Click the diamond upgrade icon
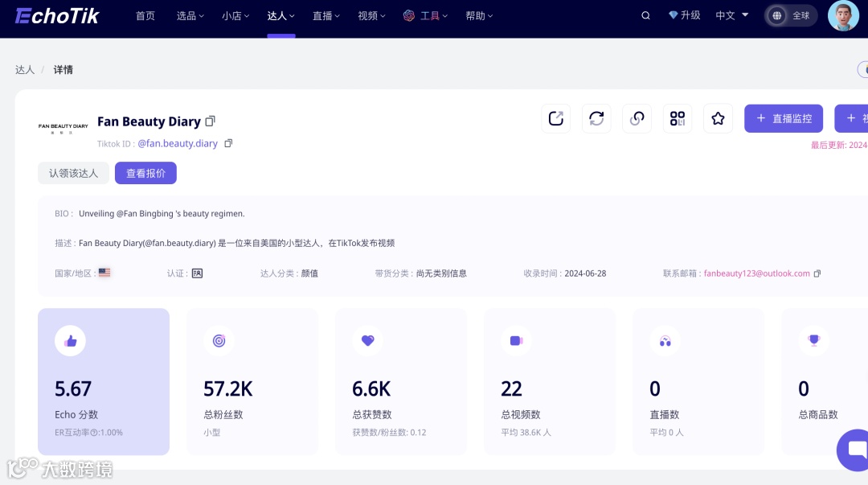The image size is (868, 485). pos(674,15)
